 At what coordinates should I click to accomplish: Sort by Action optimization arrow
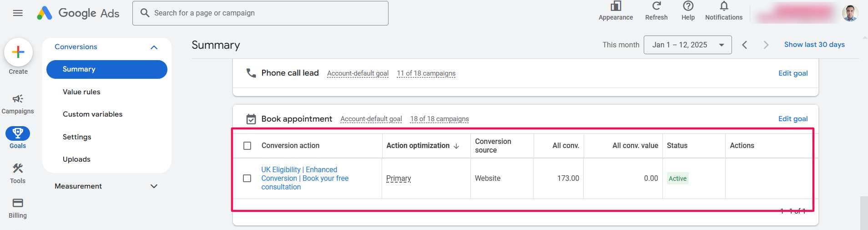(456, 146)
